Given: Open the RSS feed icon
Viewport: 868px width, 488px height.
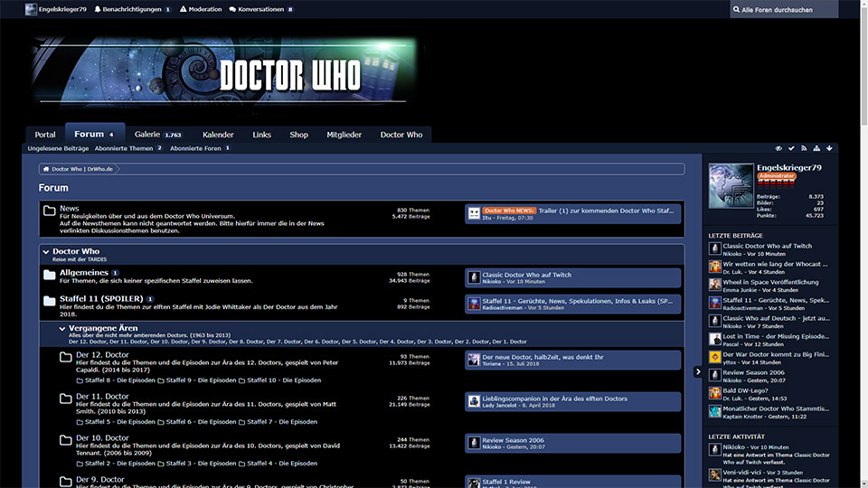Looking at the screenshot, I should point(804,148).
